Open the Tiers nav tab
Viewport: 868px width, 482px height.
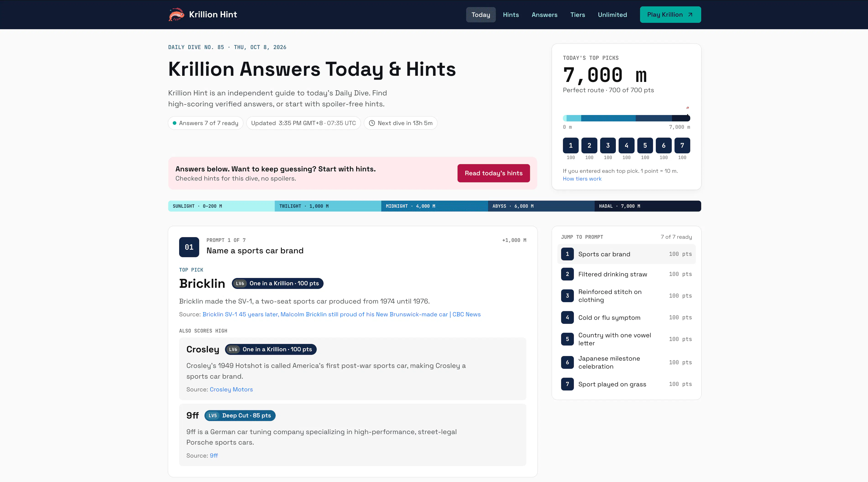point(578,15)
